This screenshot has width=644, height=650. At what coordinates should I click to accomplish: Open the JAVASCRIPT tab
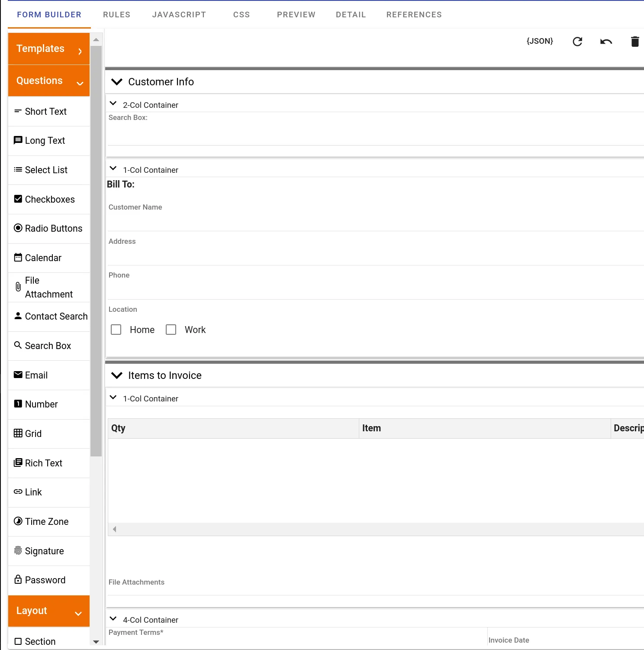(179, 14)
